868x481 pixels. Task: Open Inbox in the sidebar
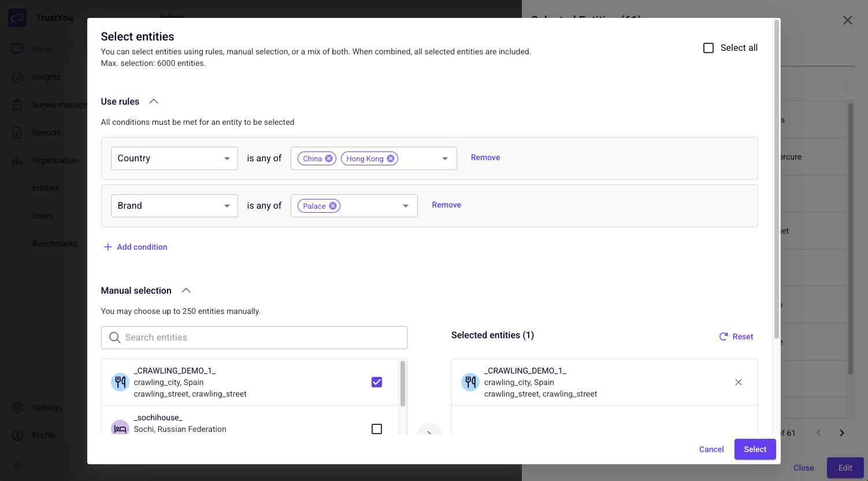[x=42, y=49]
